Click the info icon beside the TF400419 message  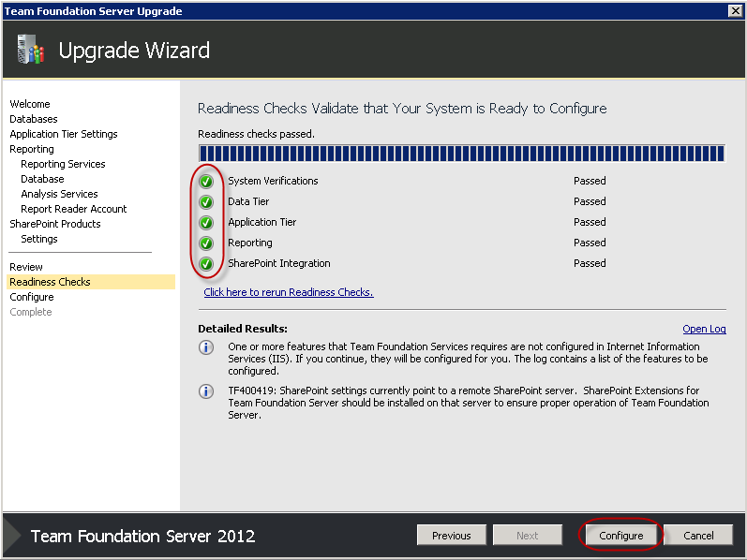click(206, 391)
